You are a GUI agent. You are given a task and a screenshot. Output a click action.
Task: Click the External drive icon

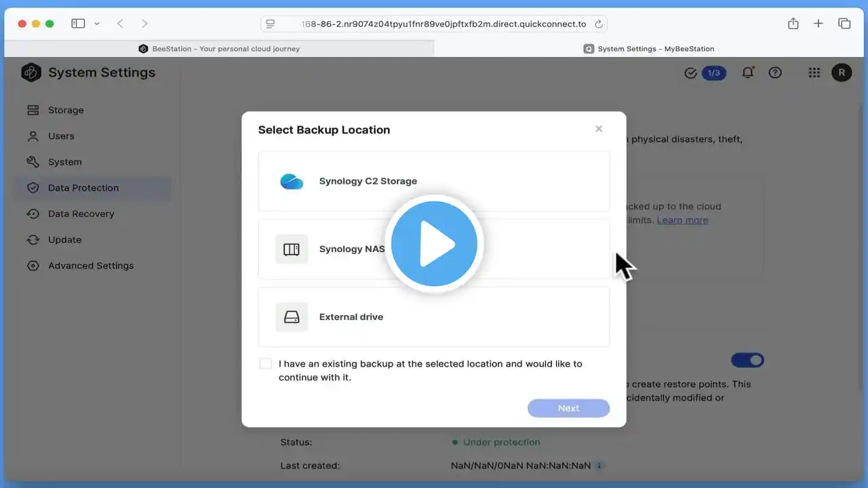click(x=292, y=317)
